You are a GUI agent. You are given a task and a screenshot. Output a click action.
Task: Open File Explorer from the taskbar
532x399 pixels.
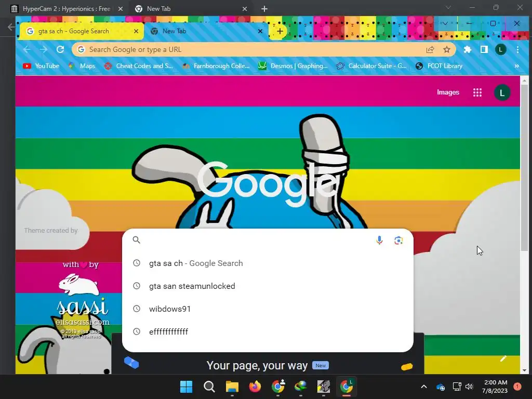coord(232,387)
